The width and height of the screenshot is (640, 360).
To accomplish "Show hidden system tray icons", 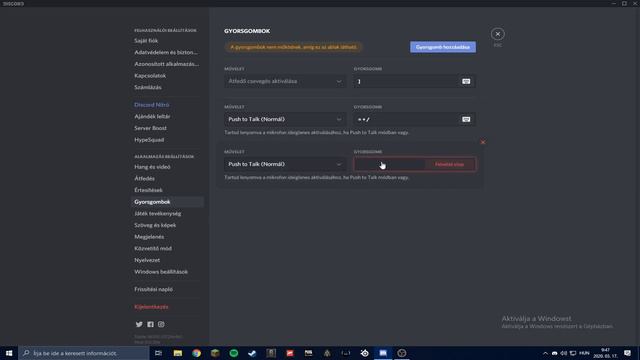I will coord(545,353).
